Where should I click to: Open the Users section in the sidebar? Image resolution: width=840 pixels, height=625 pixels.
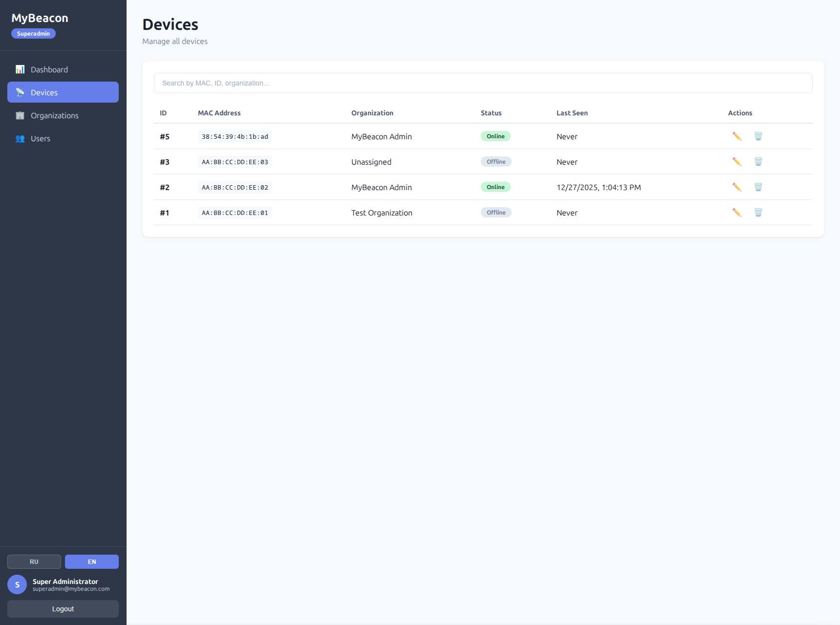[x=40, y=138]
